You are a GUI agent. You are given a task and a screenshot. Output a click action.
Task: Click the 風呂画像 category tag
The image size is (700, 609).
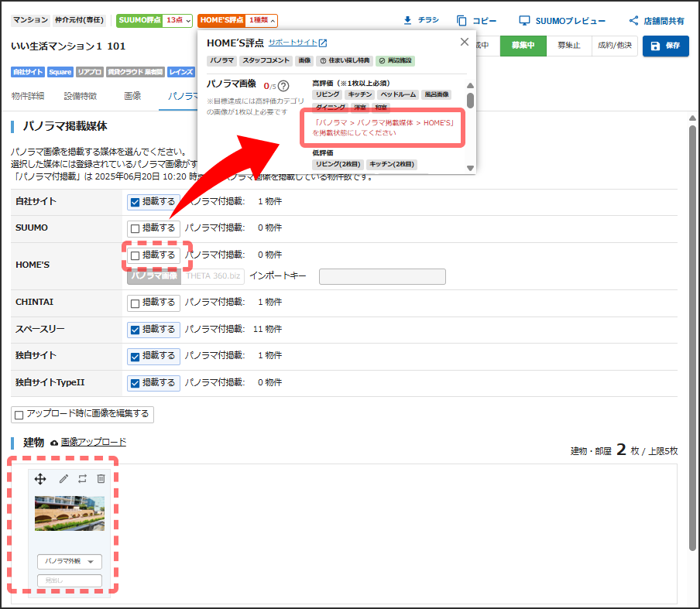click(x=437, y=94)
